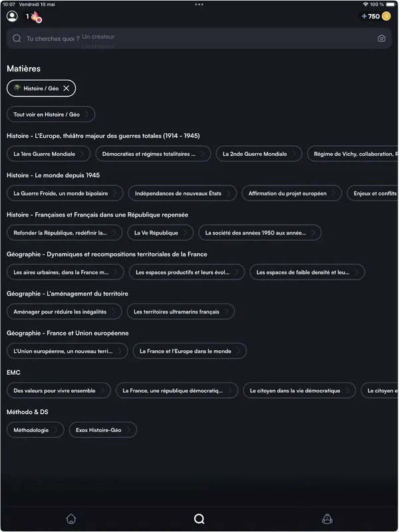Tap the magnifier icon in search field
The image size is (399, 532).
coord(17,39)
